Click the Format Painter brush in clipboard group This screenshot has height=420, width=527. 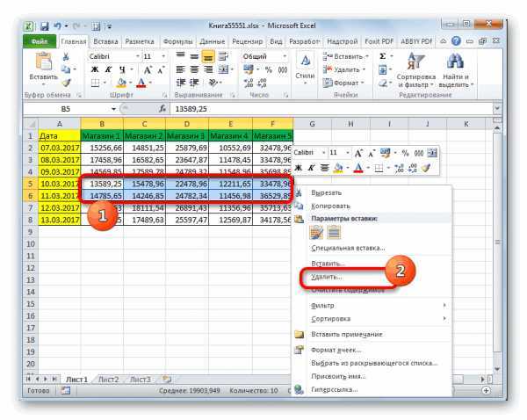point(67,83)
